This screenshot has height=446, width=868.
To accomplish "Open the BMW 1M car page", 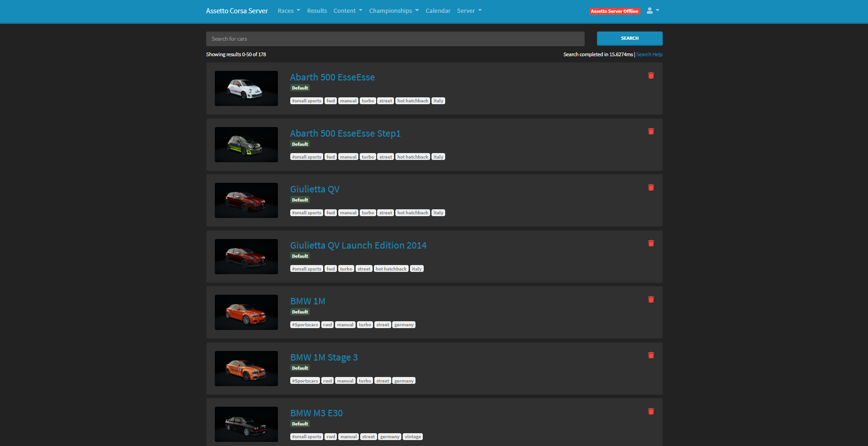I will (308, 301).
